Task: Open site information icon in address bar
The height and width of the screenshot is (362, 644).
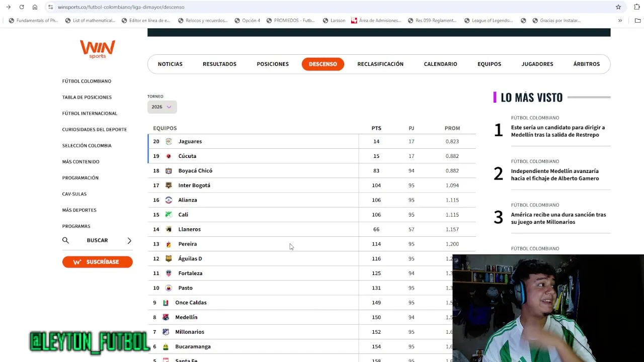Action: click(50, 7)
